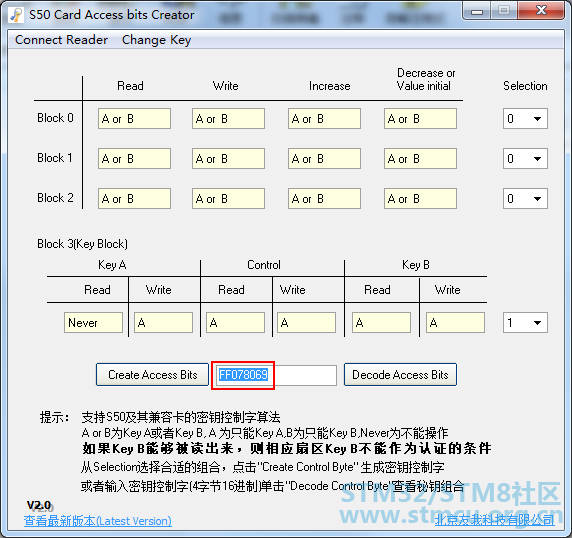Click the Block 3(Key Block) label

[82, 244]
